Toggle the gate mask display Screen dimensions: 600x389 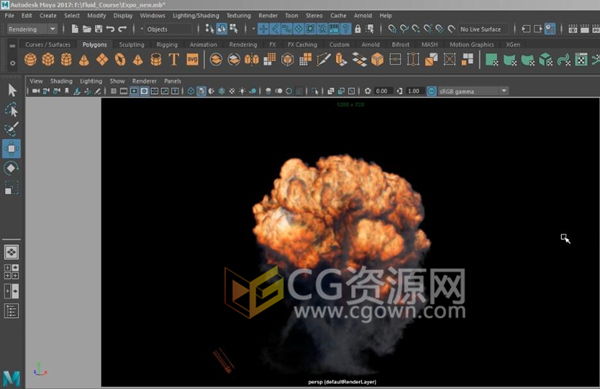[x=144, y=91]
